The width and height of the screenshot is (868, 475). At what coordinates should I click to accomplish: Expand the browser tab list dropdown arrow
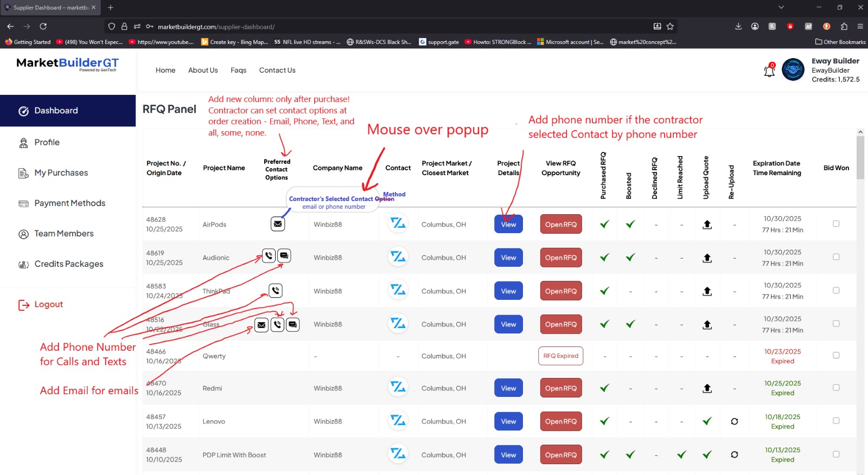pyautogui.click(x=781, y=8)
